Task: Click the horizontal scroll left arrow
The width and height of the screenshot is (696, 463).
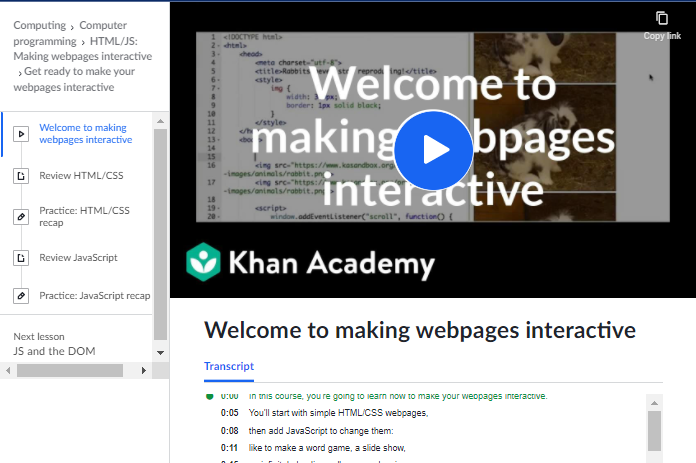Action: 8,370
